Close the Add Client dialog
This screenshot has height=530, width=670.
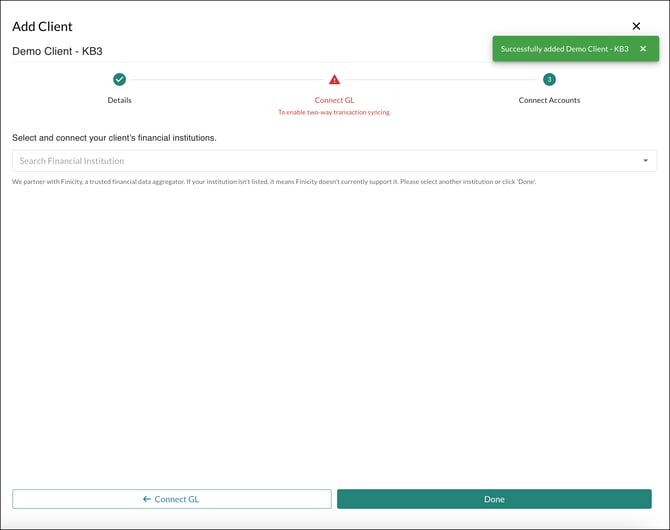tap(636, 26)
